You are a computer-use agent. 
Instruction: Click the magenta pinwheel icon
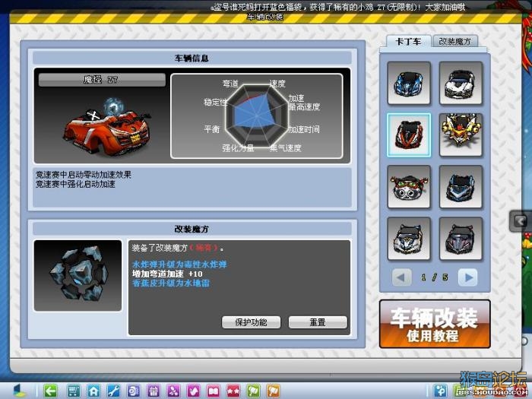pos(173,391)
